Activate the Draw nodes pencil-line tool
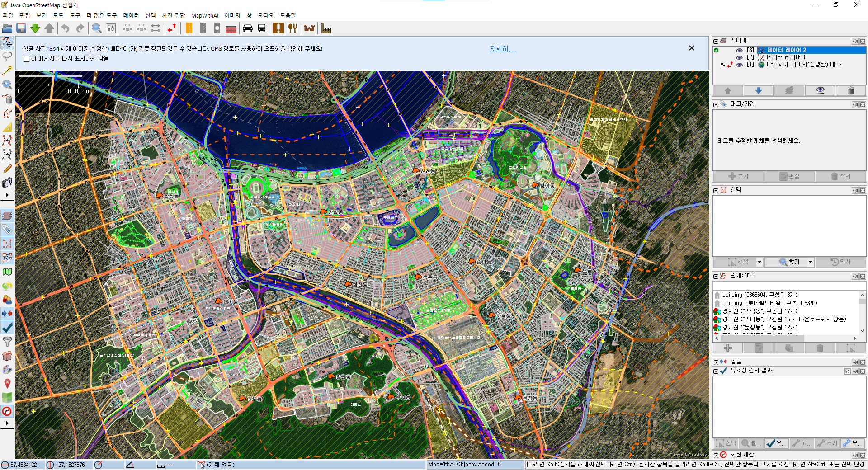Screen dimensions: 868x470 coord(7,70)
